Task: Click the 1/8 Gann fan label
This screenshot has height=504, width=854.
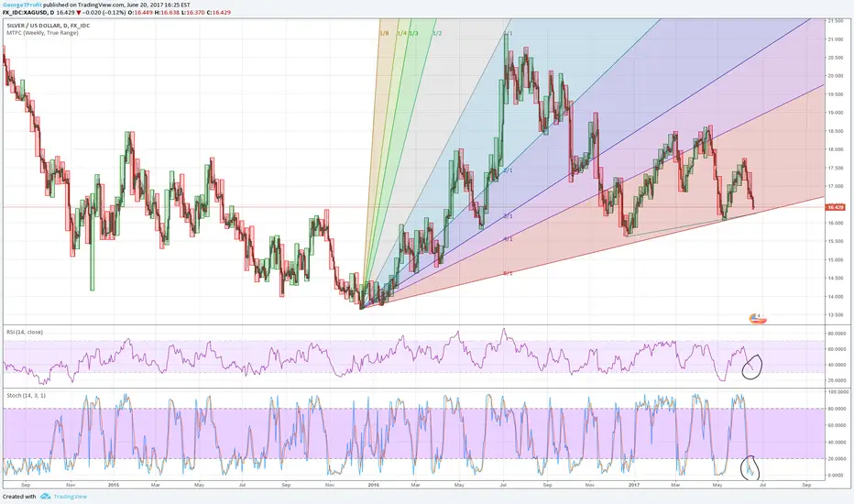Action: 384,33
